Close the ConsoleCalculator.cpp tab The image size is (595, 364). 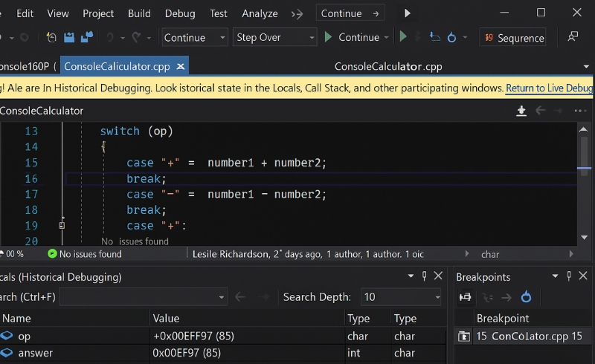[x=181, y=67]
